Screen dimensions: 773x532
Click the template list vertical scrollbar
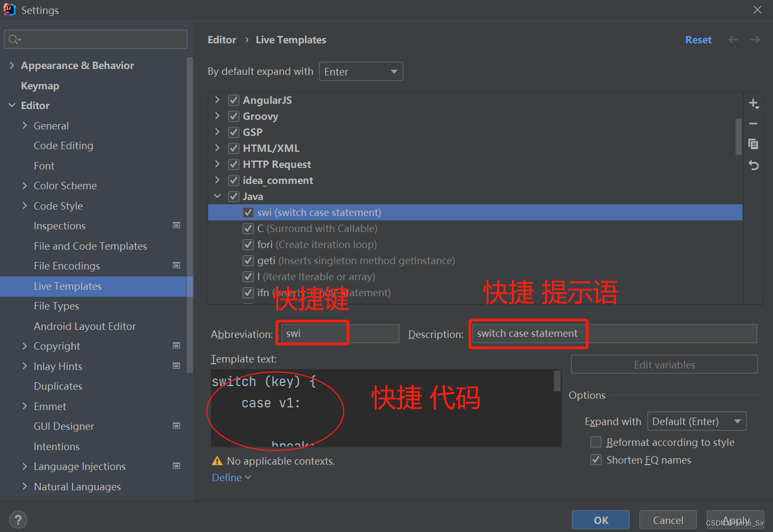point(739,136)
